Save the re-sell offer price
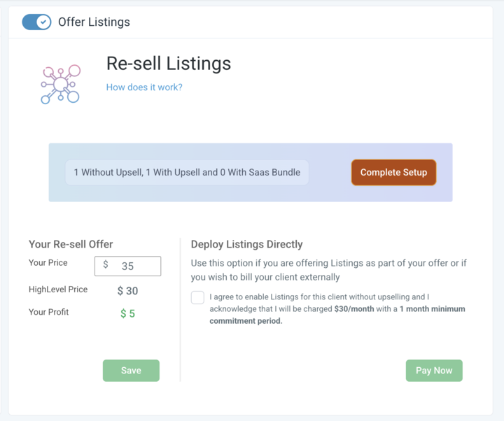The image size is (504, 421). click(x=131, y=371)
